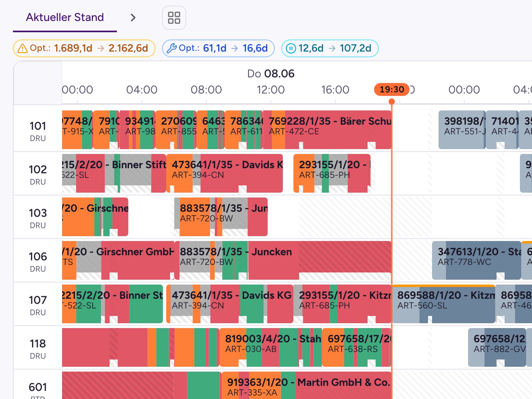532x399 pixels.
Task: Open job 293155/1/20 Kitzn on row 107
Action: tap(342, 304)
